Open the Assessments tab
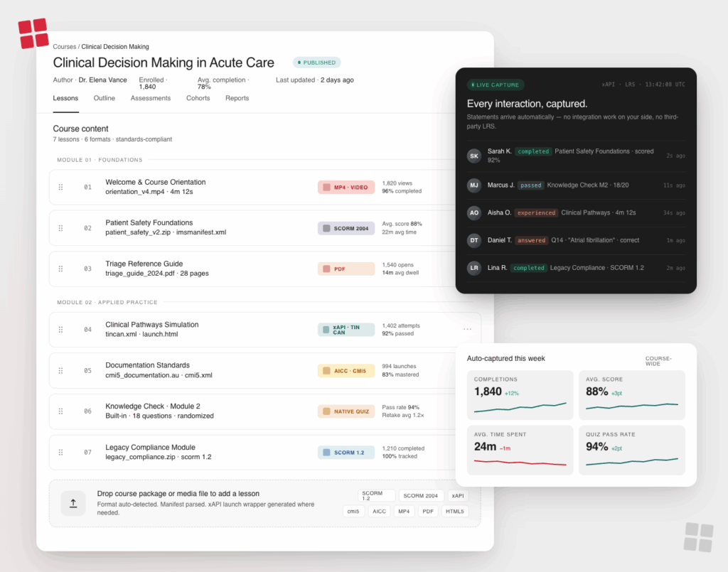 (x=151, y=98)
